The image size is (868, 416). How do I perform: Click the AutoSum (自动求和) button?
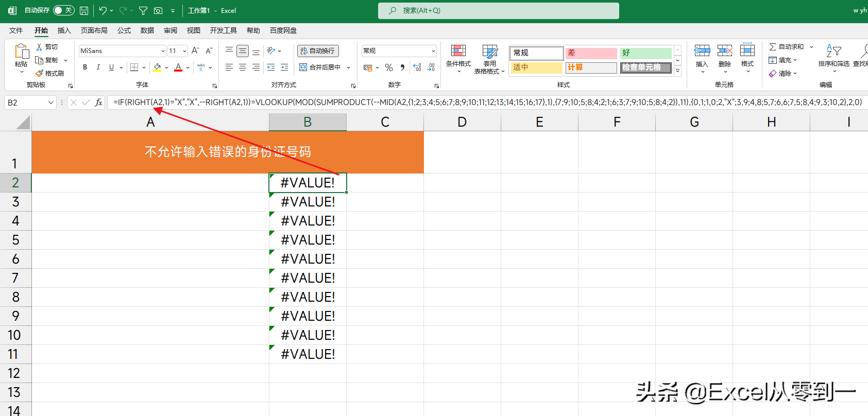click(x=787, y=47)
